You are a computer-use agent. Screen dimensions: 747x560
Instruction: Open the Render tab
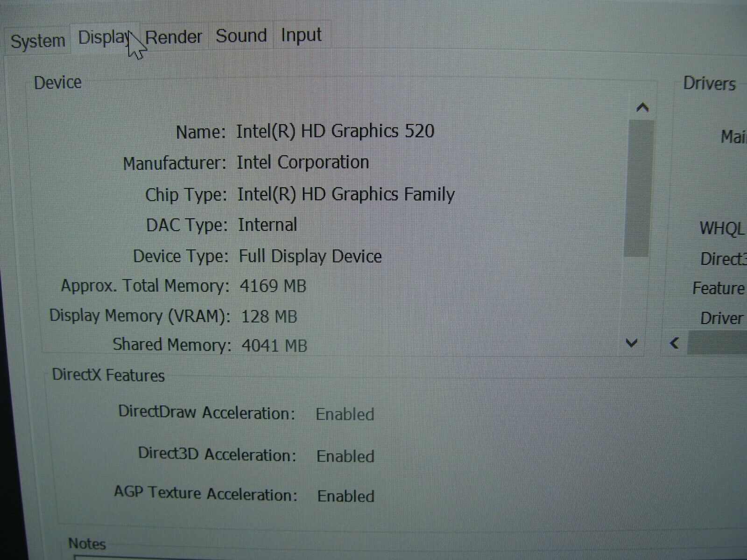pyautogui.click(x=174, y=37)
